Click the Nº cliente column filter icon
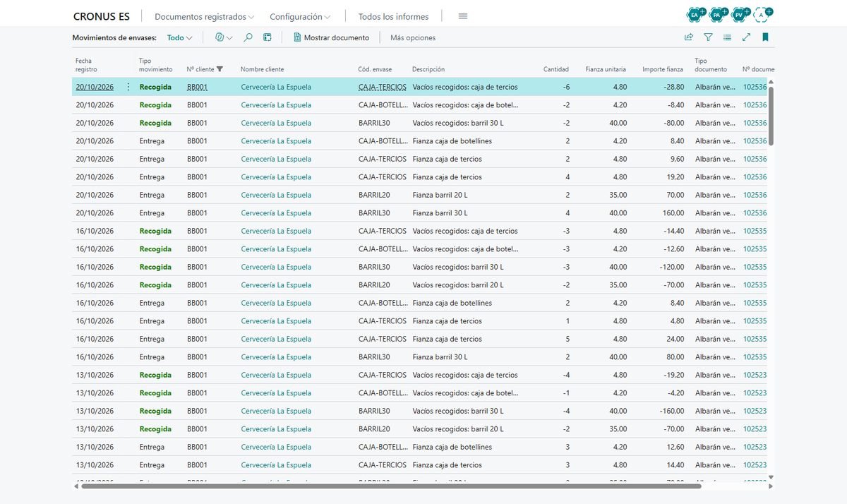Image resolution: width=847 pixels, height=504 pixels. click(220, 69)
